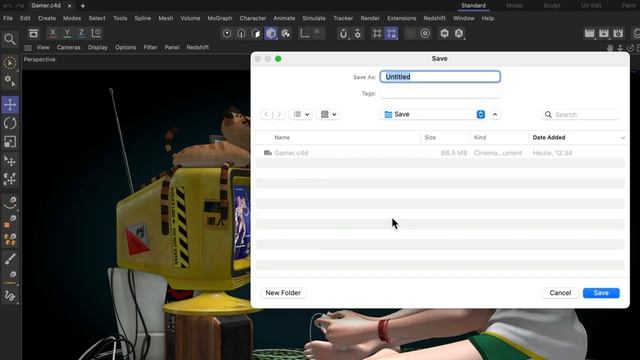
Task: Open the Save folder location popup
Action: [x=434, y=114]
